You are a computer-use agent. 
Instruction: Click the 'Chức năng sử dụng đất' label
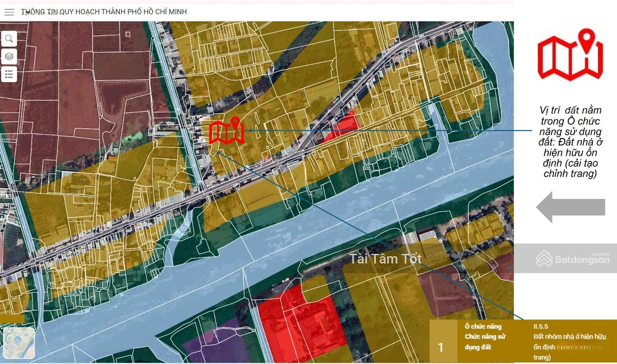pyautogui.click(x=484, y=341)
